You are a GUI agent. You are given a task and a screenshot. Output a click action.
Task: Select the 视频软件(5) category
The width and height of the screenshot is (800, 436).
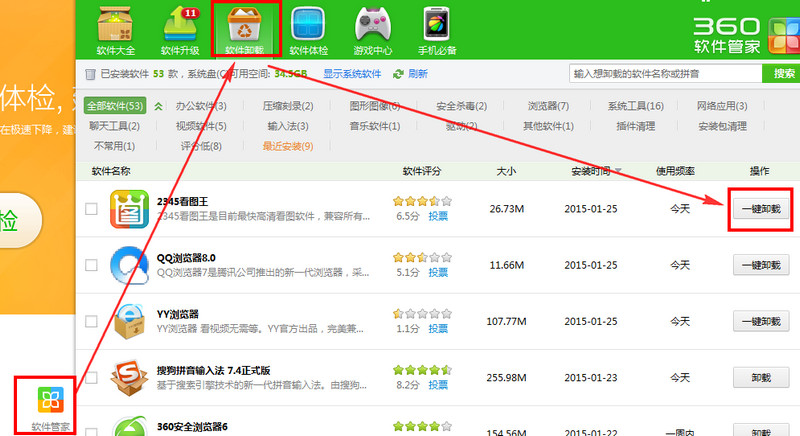tap(201, 126)
